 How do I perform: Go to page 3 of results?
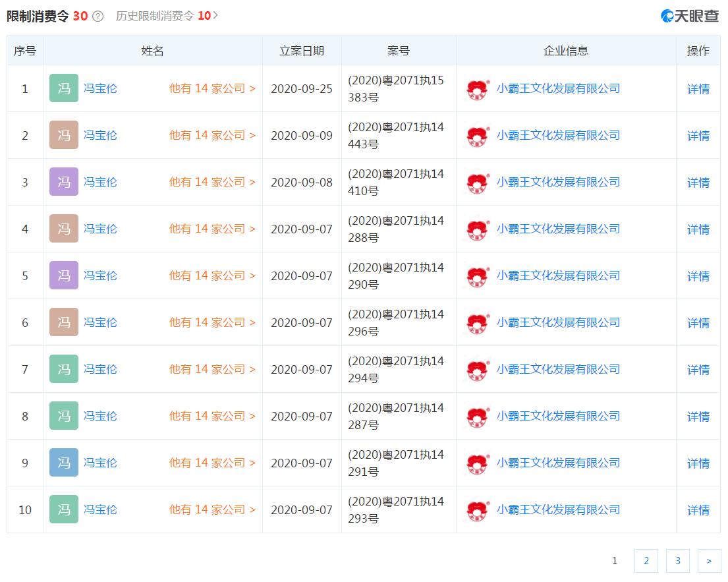(678, 561)
